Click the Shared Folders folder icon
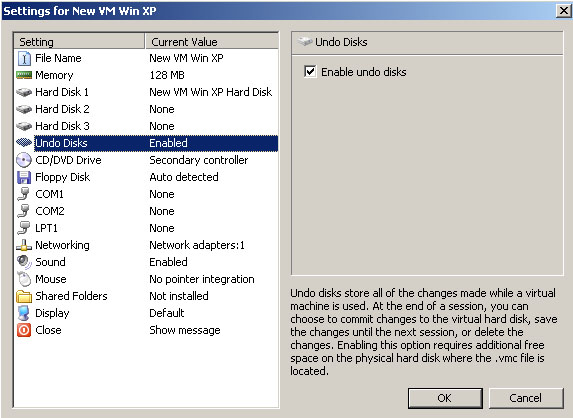 coord(24,296)
